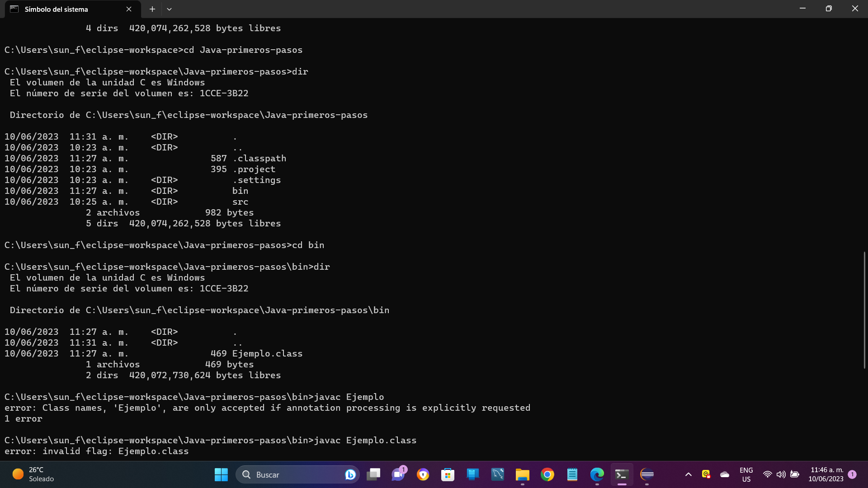Open File Explorer from the taskbar
Image resolution: width=868 pixels, height=488 pixels.
(x=523, y=474)
